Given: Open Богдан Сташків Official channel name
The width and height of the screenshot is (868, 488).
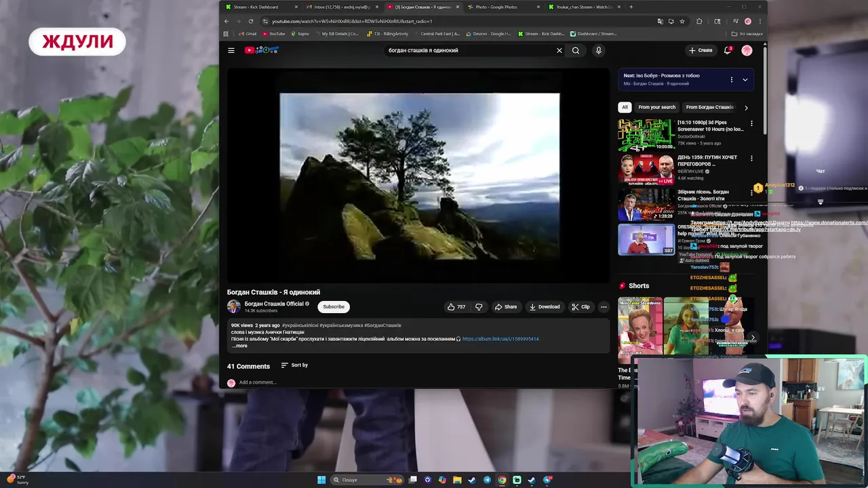Looking at the screenshot, I should pyautogui.click(x=274, y=304).
